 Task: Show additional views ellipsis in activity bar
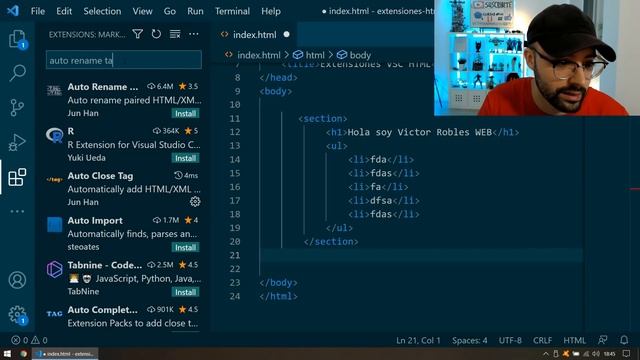[x=17, y=211]
